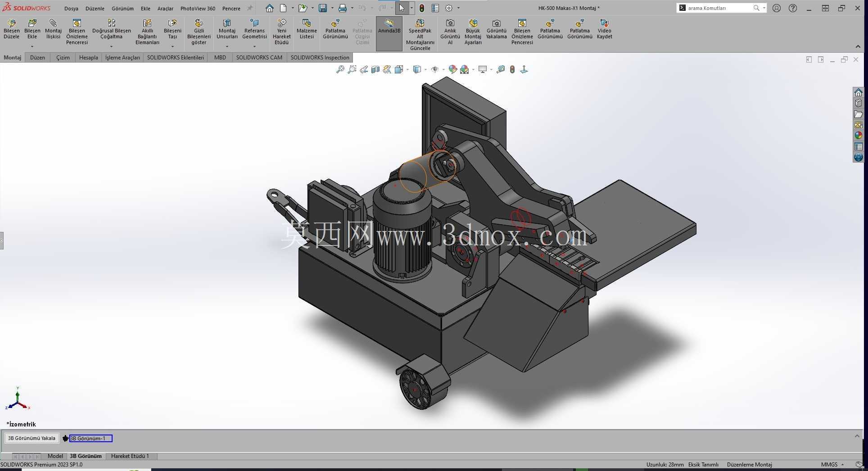Open Dynamic Annotation Views icon
The width and height of the screenshot is (868, 471).
(x=387, y=69)
